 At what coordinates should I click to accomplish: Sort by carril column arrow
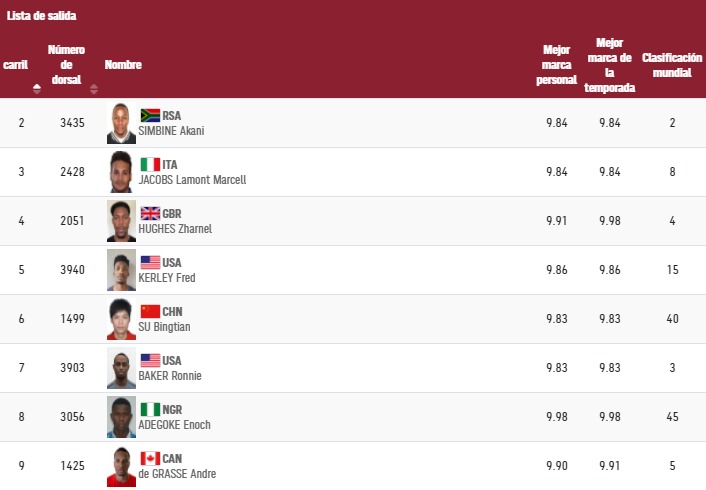point(37,89)
